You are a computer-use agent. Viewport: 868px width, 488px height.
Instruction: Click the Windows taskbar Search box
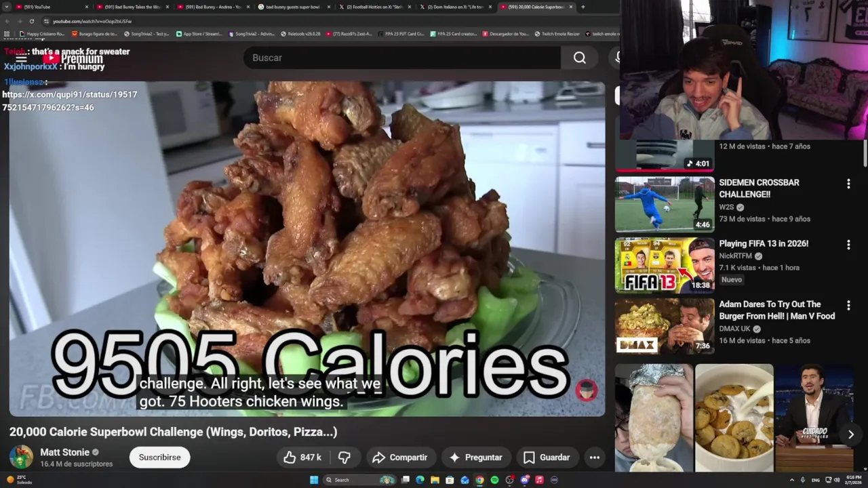click(x=359, y=480)
